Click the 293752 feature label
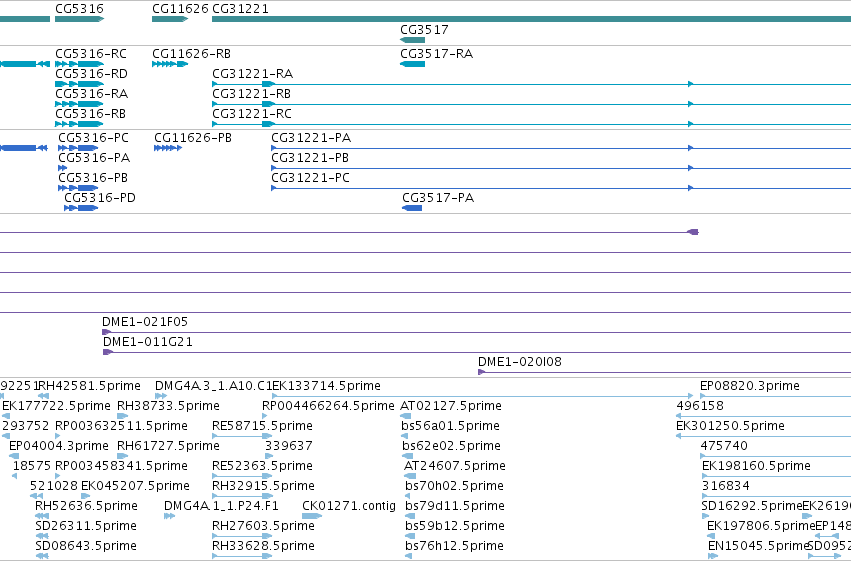Image resolution: width=851 pixels, height=561 pixels. (26, 426)
